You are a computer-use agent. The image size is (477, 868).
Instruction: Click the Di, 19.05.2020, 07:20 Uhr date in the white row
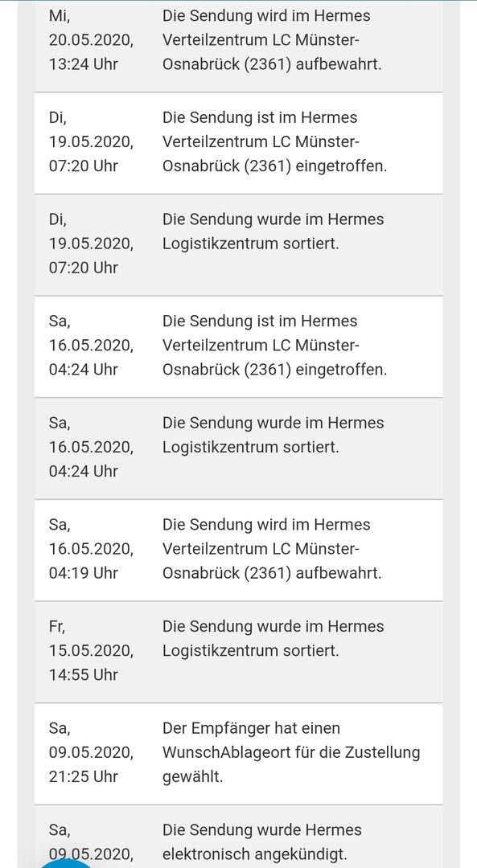(x=91, y=141)
